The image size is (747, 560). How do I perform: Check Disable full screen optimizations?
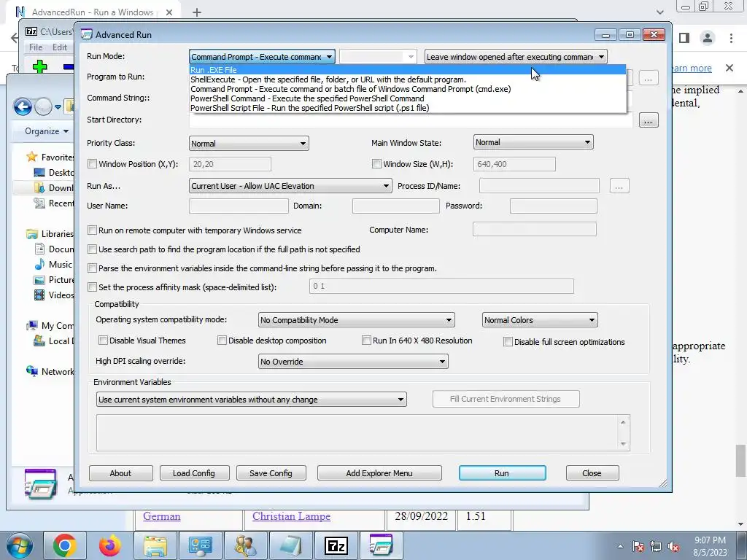point(508,342)
